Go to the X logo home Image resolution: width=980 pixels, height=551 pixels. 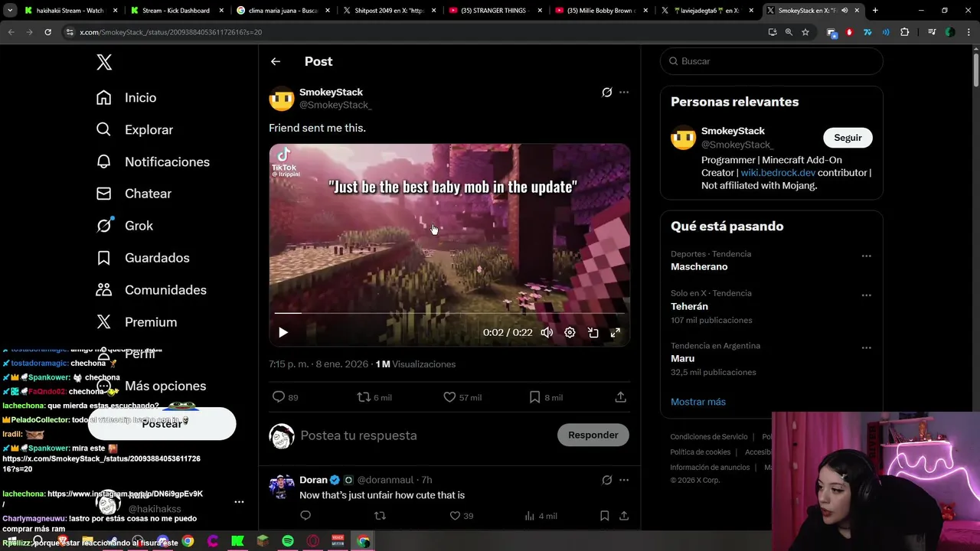[x=104, y=62]
